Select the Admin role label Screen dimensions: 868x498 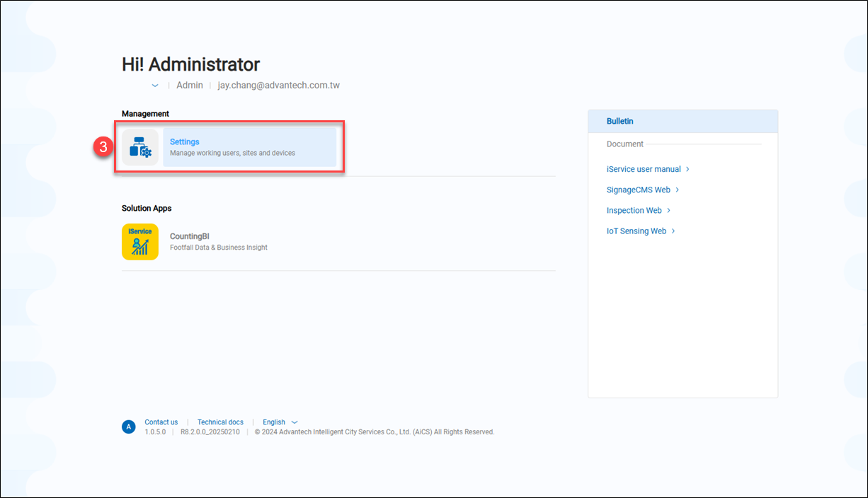pyautogui.click(x=189, y=85)
